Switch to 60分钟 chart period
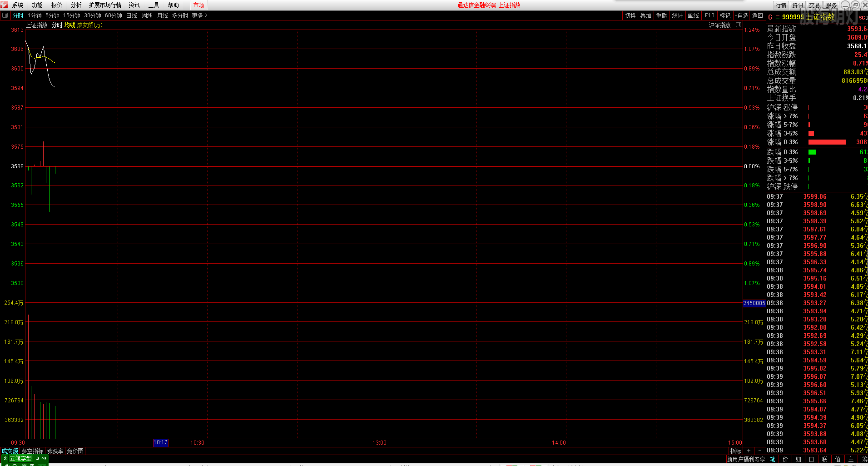This screenshot has height=466, width=868. pos(114,15)
